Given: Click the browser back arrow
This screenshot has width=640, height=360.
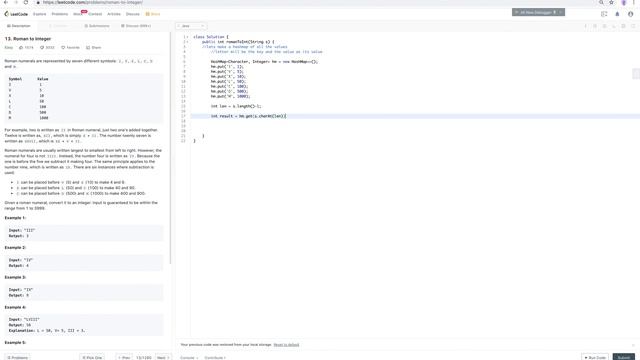Looking at the screenshot, I should [6, 2].
